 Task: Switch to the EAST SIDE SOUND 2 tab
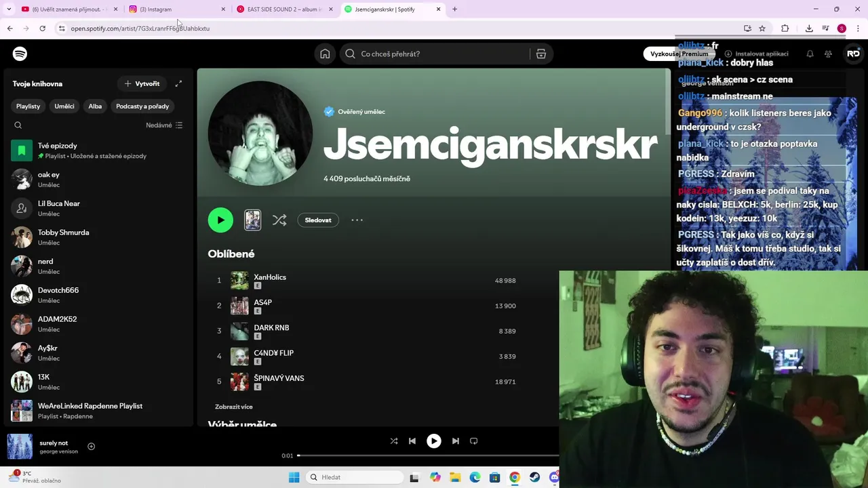point(285,9)
